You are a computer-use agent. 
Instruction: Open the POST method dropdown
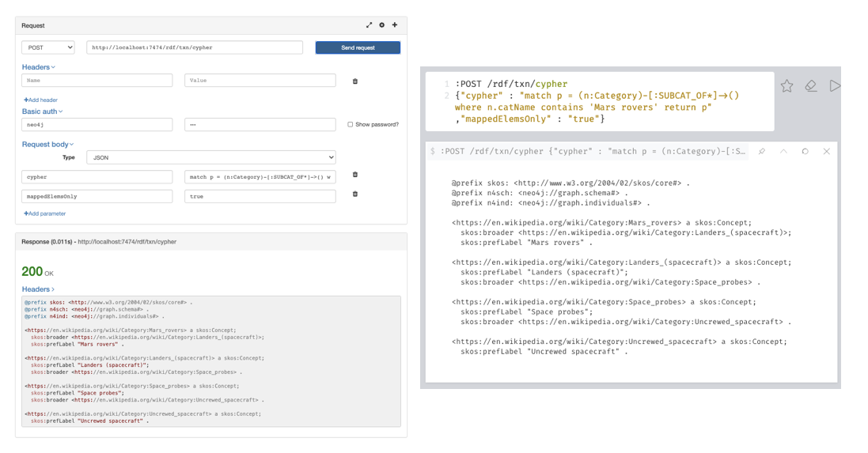point(48,47)
